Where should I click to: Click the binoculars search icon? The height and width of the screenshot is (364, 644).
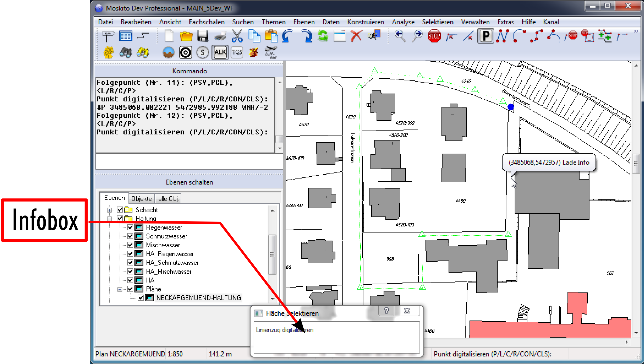click(125, 52)
